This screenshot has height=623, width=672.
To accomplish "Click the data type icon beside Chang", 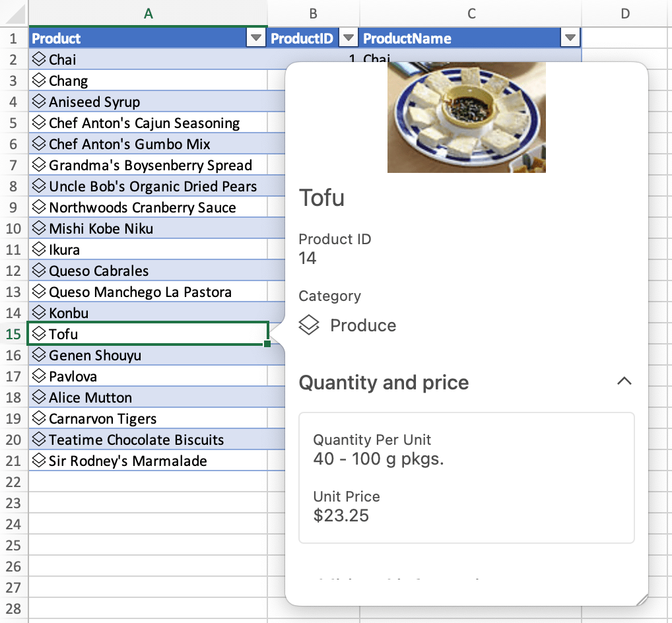I will coord(39,81).
